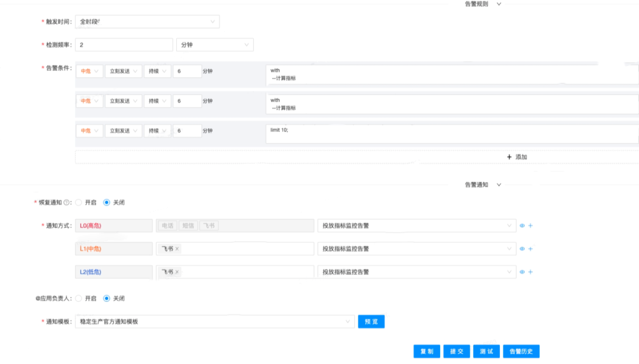Open 告警历史 button
The width and height of the screenshot is (639, 364).
tap(521, 352)
